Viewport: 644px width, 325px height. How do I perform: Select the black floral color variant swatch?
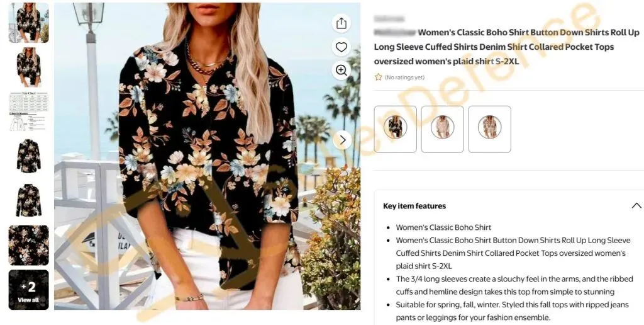coord(395,129)
